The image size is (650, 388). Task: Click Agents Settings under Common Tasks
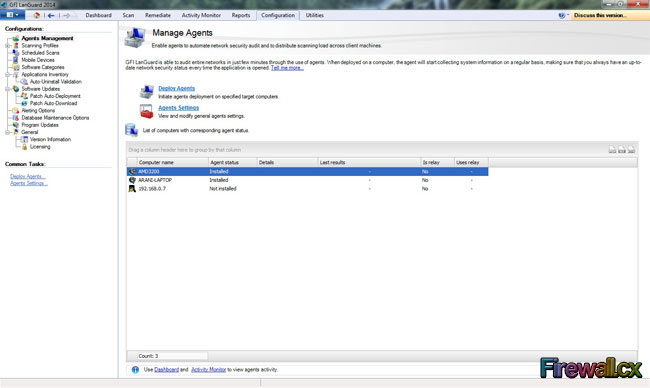pyautogui.click(x=29, y=183)
